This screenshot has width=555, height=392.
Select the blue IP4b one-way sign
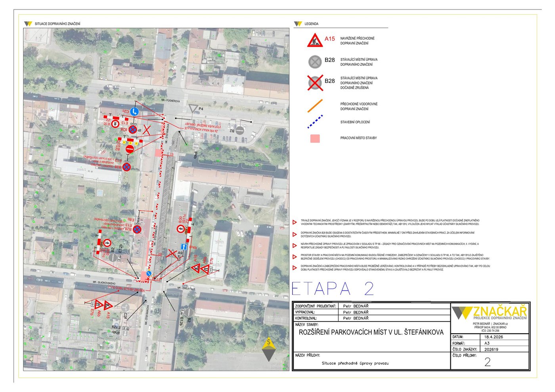coord(184,247)
